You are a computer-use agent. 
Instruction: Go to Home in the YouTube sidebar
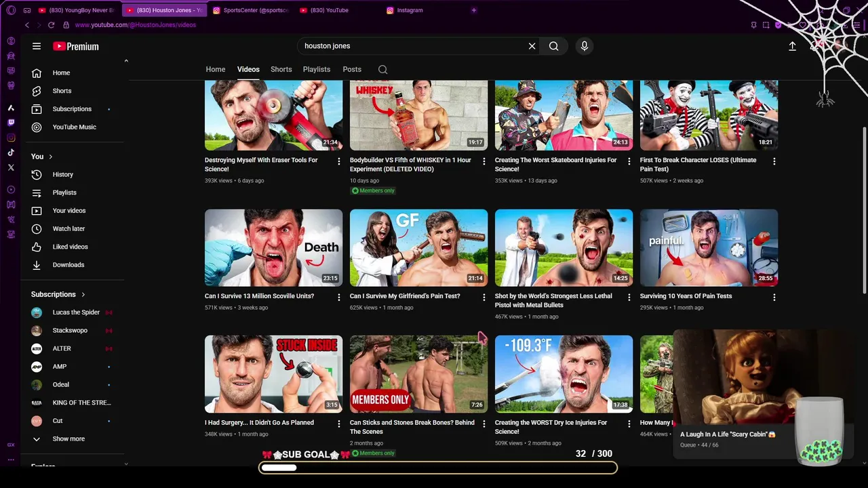(76, 73)
